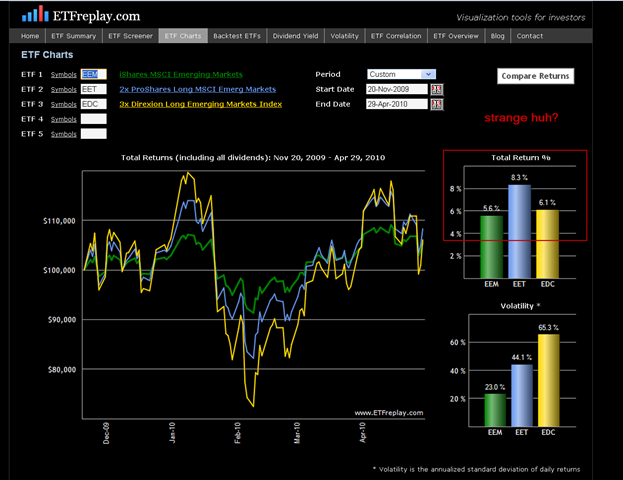Switch to the ETF Correlation tab
Viewport: 623px width, 480px height.
point(396,36)
